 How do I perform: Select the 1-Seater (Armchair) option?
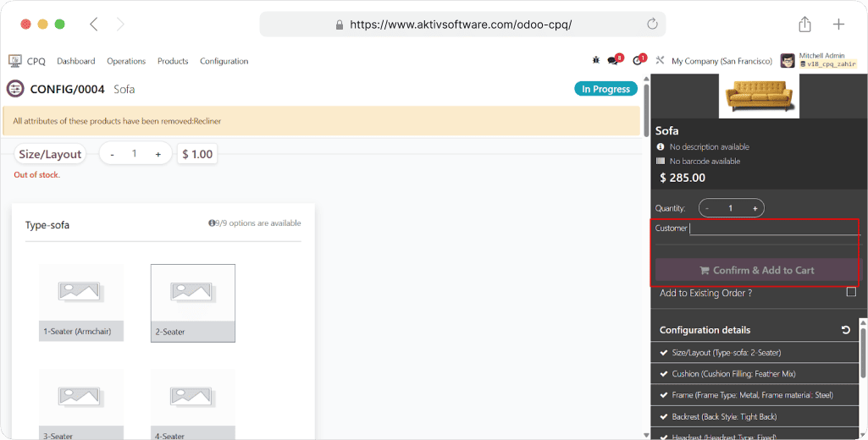pyautogui.click(x=81, y=302)
